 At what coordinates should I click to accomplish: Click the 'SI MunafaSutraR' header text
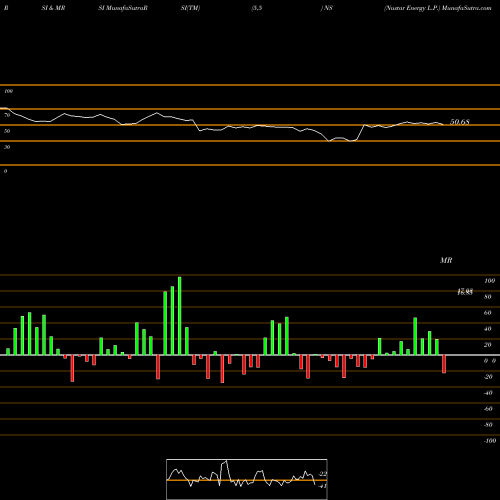[x=123, y=8]
